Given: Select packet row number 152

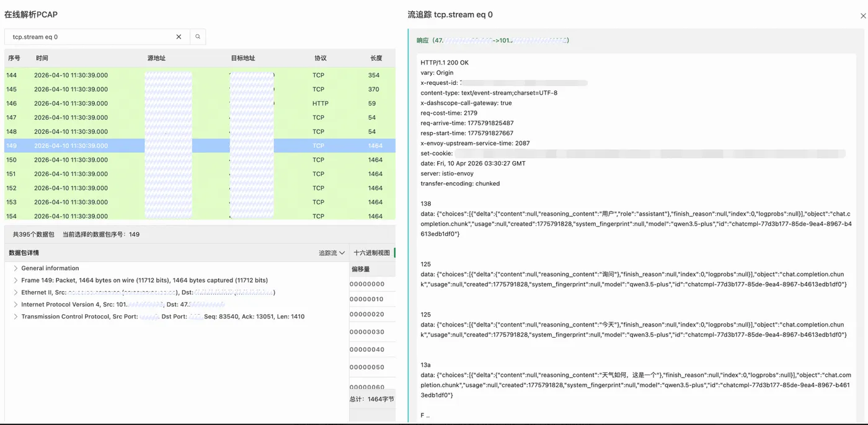Looking at the screenshot, I should [200, 188].
